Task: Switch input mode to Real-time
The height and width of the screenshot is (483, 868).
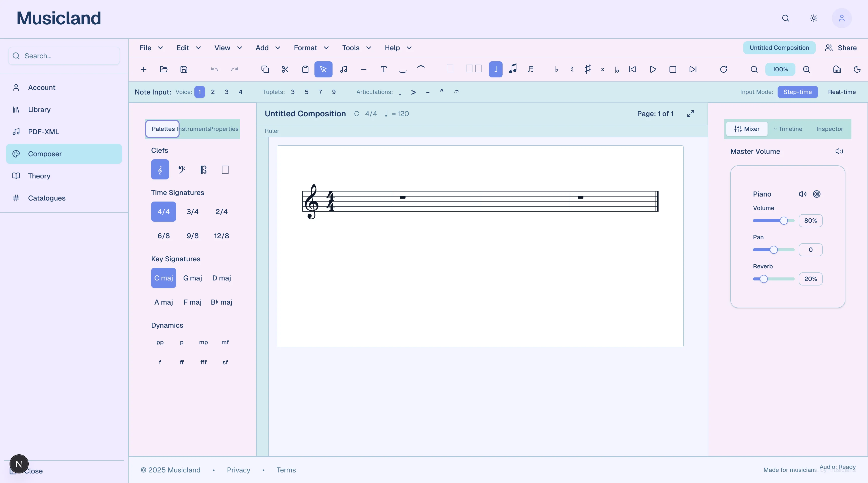Action: tap(841, 92)
